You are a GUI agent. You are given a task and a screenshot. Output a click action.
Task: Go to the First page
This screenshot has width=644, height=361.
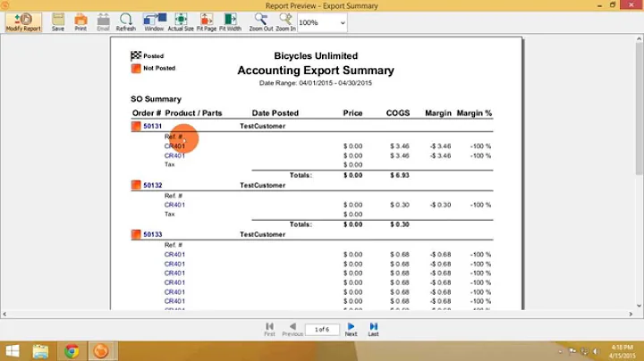(269, 330)
